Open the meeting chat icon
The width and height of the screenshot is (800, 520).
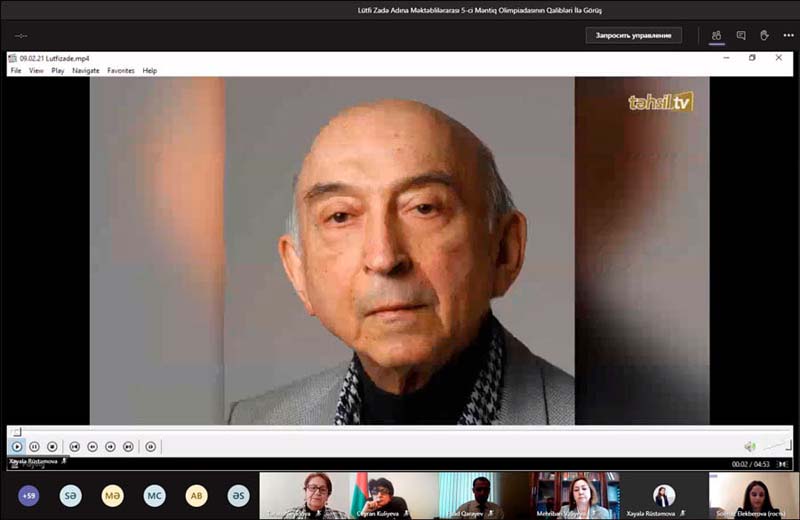[741, 35]
